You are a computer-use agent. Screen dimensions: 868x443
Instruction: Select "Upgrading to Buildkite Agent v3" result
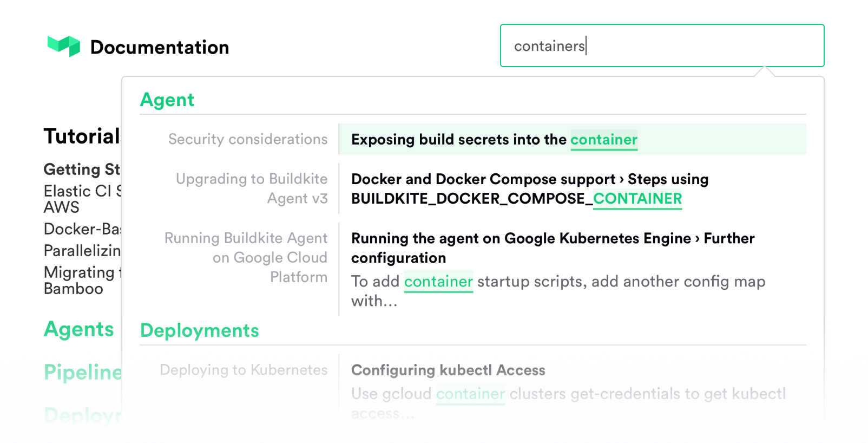pos(252,189)
